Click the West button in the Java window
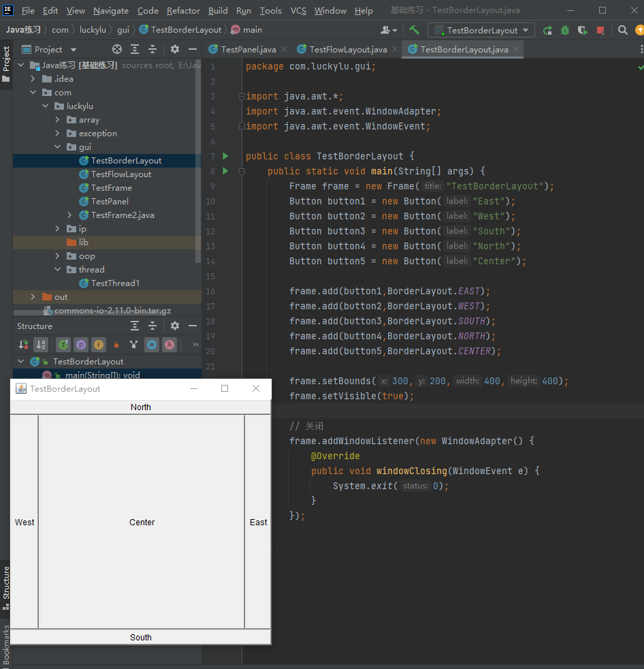Screen dimensions: 644x669 tap(25, 522)
